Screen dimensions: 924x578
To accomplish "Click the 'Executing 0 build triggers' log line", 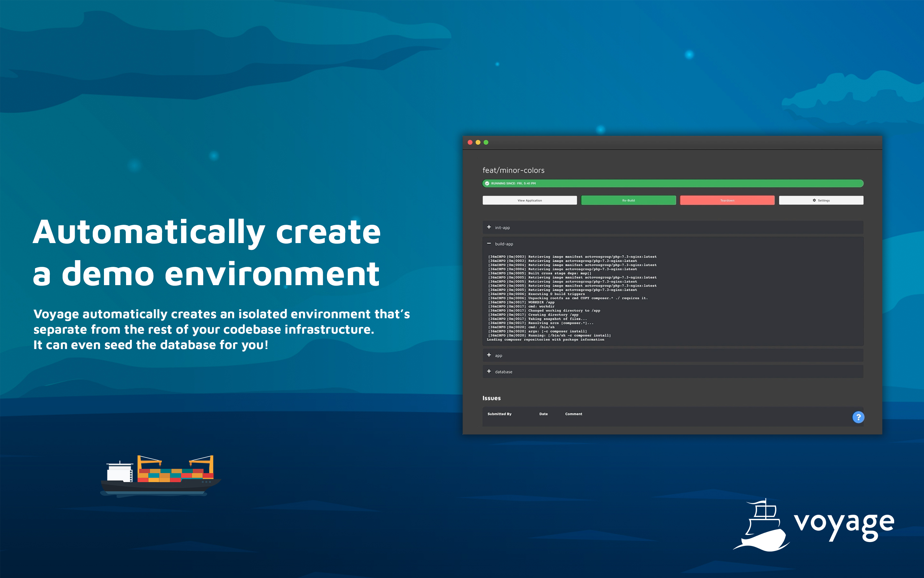I will (536, 294).
